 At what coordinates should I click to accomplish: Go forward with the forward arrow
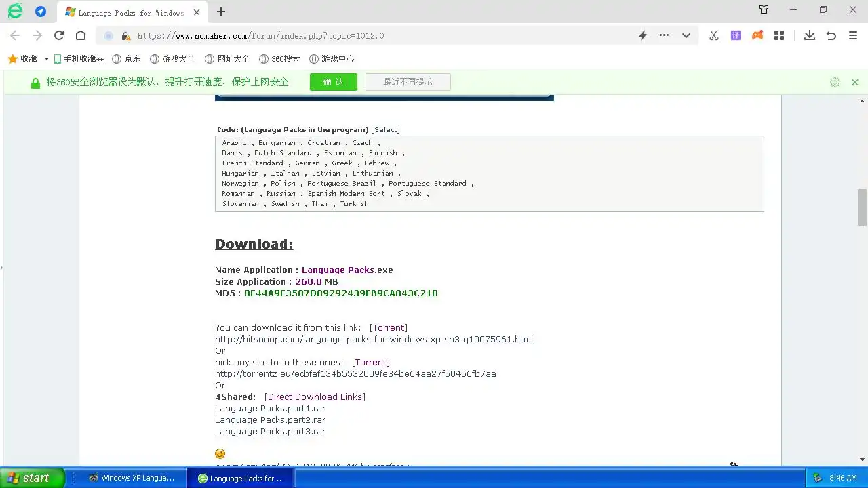point(37,35)
